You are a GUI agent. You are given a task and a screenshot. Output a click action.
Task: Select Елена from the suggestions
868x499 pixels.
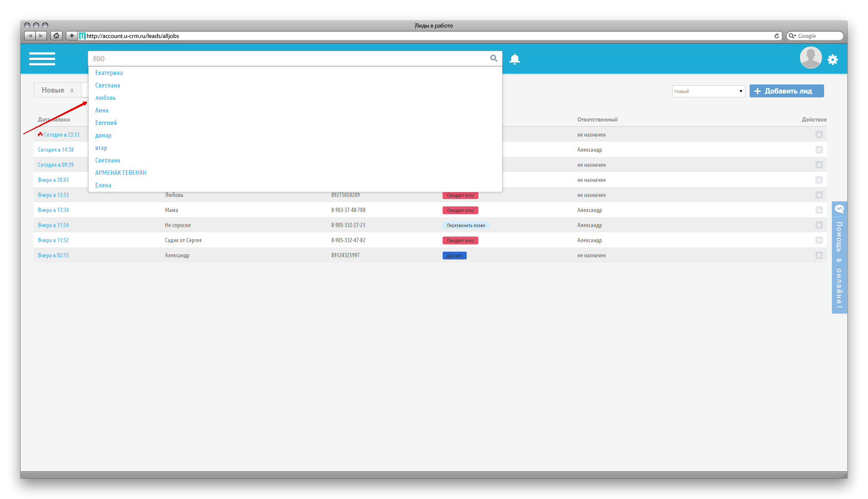click(103, 185)
